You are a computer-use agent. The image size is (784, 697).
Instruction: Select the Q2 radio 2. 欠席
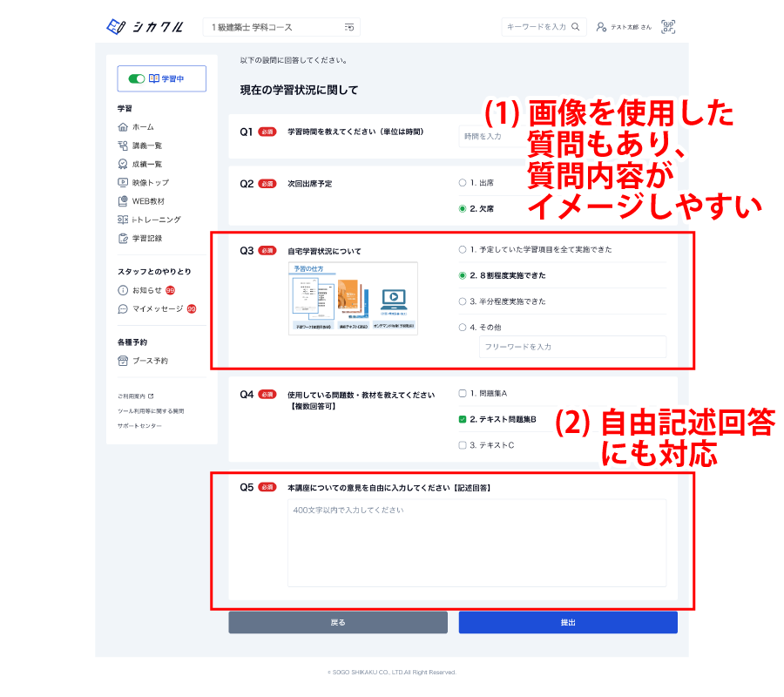click(x=463, y=208)
